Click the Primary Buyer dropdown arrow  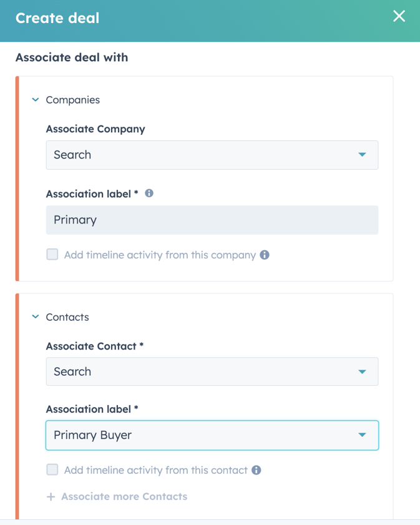click(x=362, y=435)
